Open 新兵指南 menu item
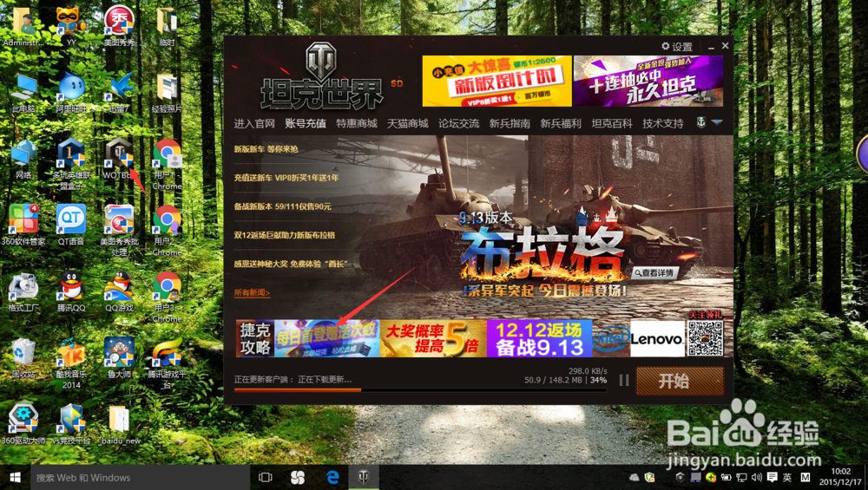Viewport: 868px width, 490px height. [510, 123]
